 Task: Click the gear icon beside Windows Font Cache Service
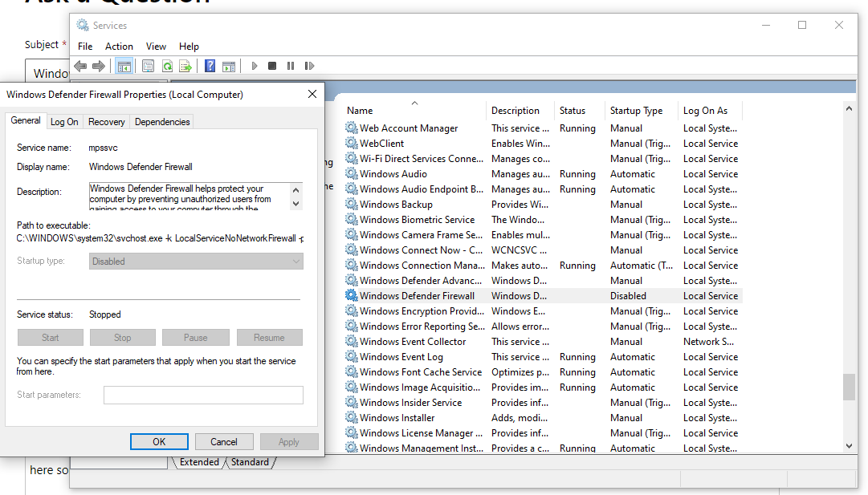tap(351, 371)
